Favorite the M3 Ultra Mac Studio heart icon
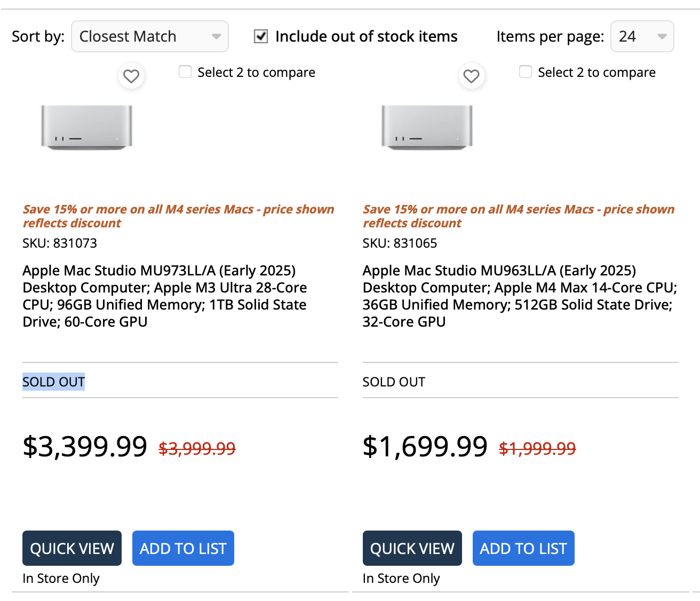 131,76
